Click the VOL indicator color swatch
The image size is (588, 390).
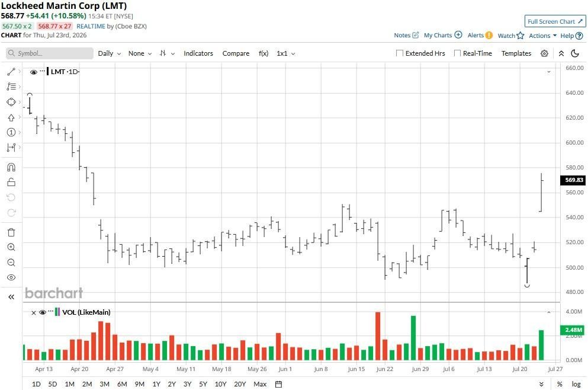point(57,312)
